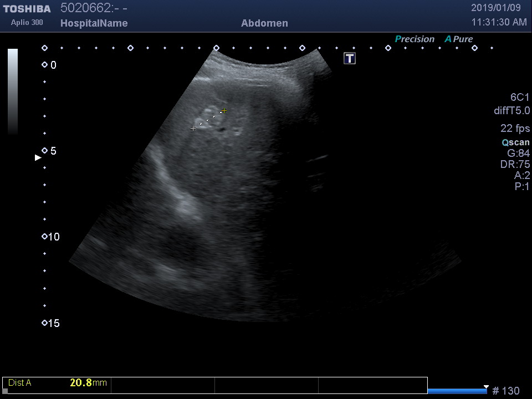Click the A:2 parameter value
The height and width of the screenshot is (399, 532).
click(x=522, y=176)
